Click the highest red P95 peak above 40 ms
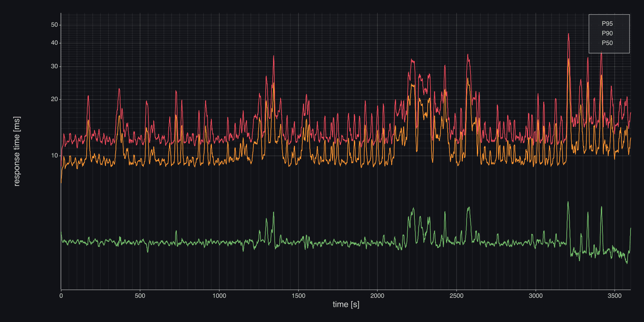Viewport: 644px width, 322px height. coord(568,34)
